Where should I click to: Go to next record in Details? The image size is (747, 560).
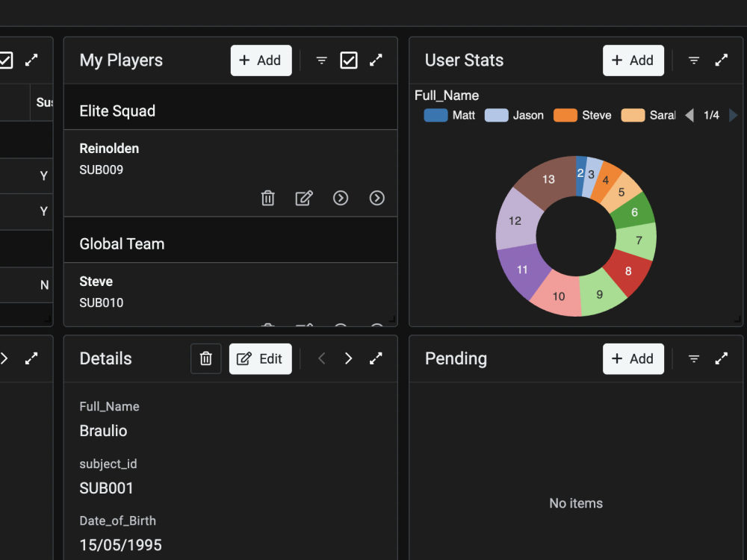(348, 358)
